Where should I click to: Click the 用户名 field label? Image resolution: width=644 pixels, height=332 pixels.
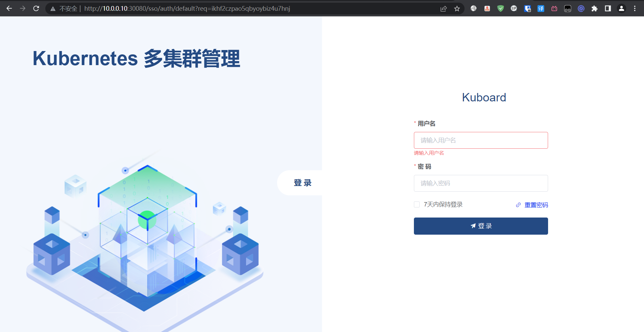click(x=426, y=124)
